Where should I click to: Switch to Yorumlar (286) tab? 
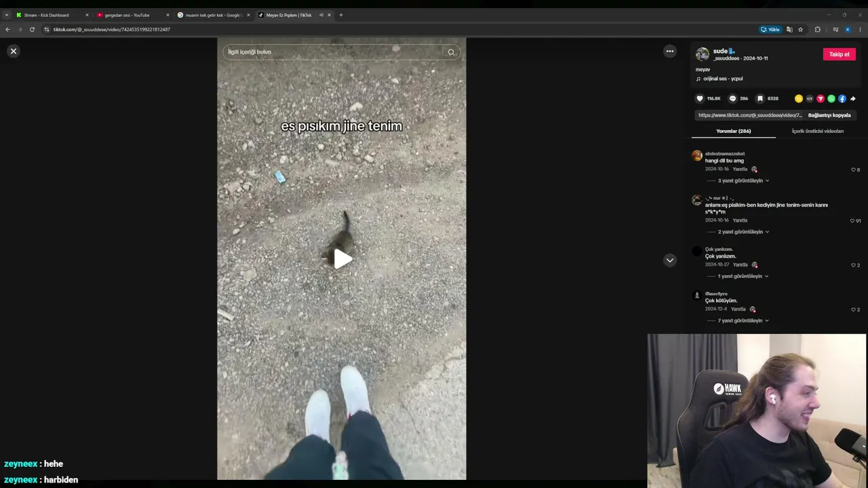coord(734,131)
